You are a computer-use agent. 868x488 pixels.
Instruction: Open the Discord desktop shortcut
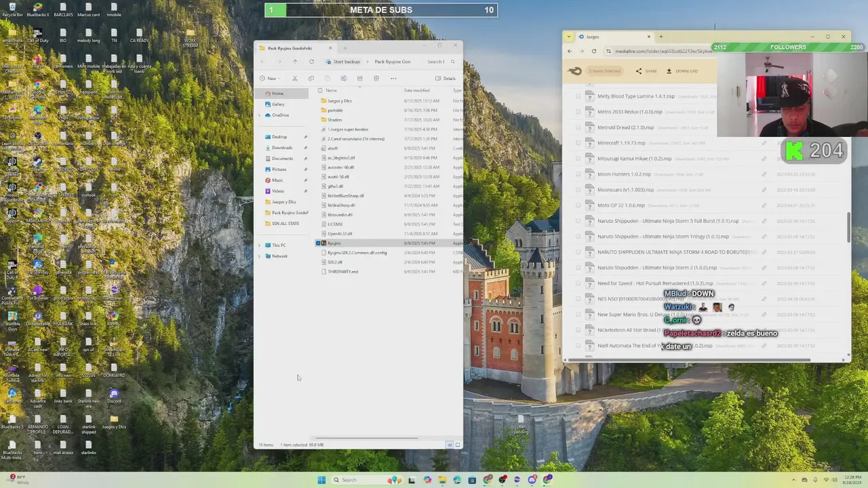(x=114, y=396)
